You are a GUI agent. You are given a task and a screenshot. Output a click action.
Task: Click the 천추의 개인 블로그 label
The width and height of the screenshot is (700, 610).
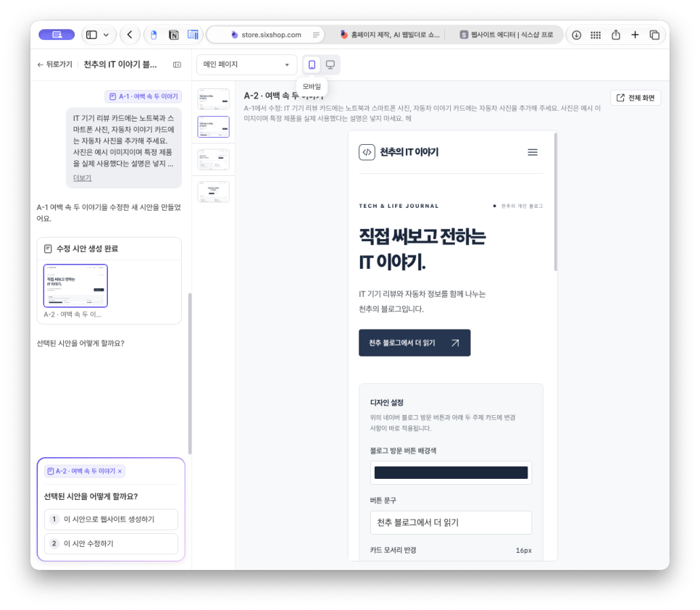pos(522,206)
